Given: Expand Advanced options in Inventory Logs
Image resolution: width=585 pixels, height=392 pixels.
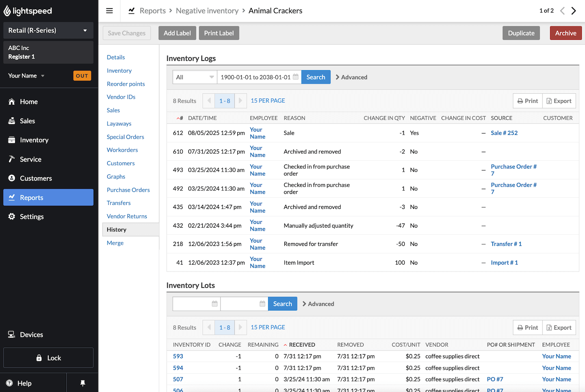Looking at the screenshot, I should pyautogui.click(x=351, y=77).
